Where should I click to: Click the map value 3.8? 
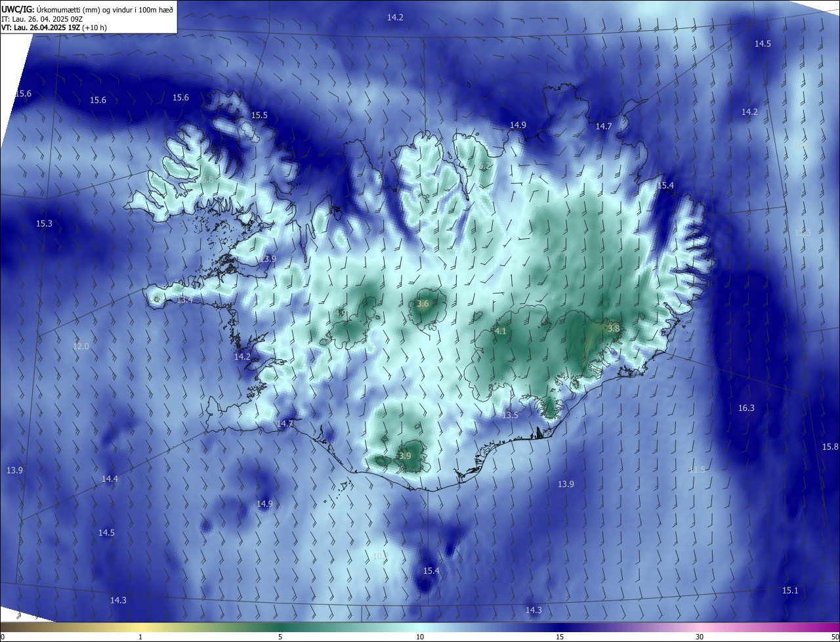coord(613,328)
